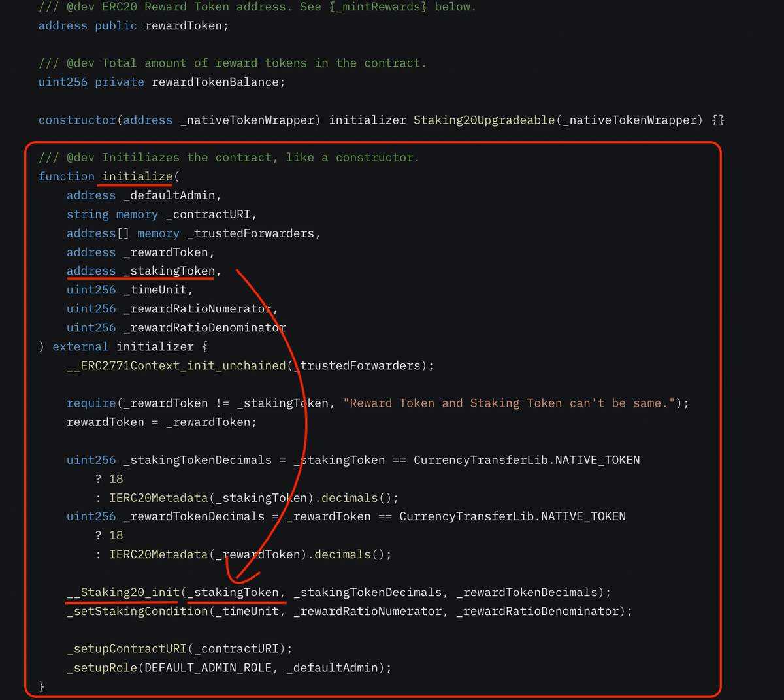Click the 'external' visibility keyword
This screenshot has width=784, height=700.
80,346
